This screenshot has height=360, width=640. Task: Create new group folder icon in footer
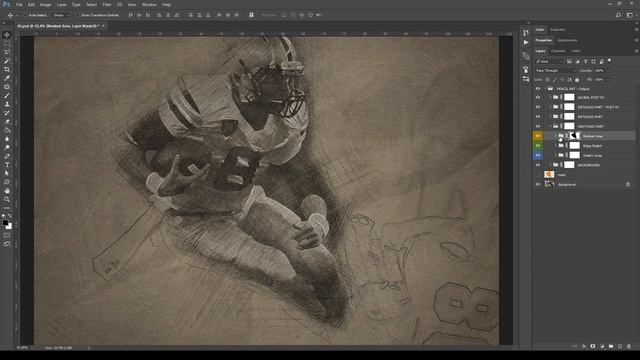pyautogui.click(x=611, y=346)
